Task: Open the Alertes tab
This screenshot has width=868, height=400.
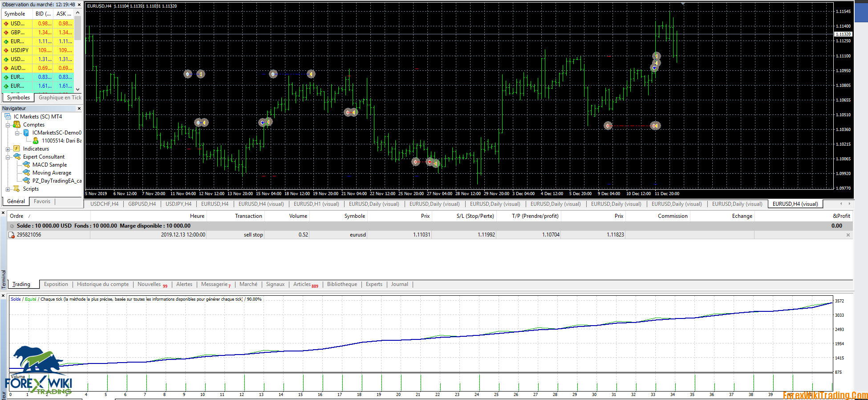Action: 184,284
